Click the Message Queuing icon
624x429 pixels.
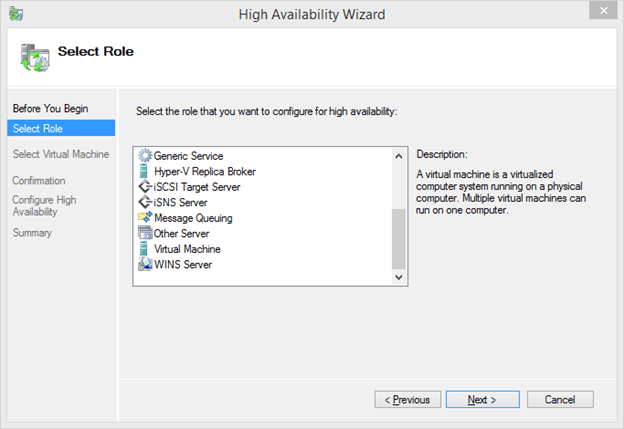(145, 218)
